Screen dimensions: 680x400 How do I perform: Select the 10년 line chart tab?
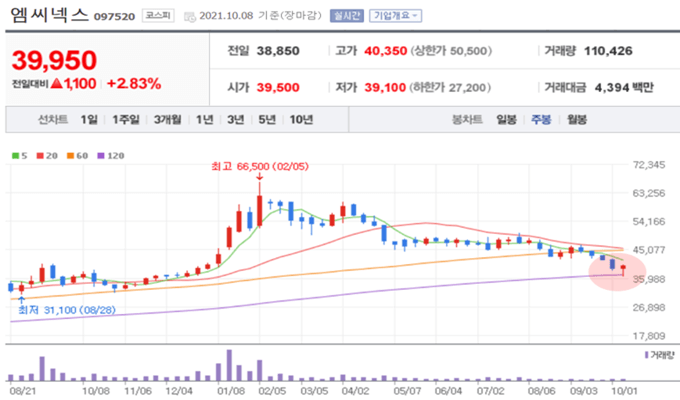click(301, 119)
